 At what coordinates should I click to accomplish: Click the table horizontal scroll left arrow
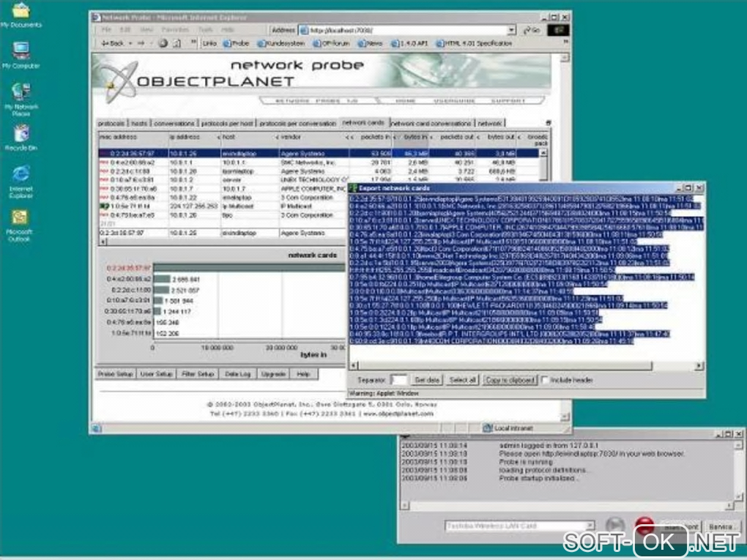point(102,242)
